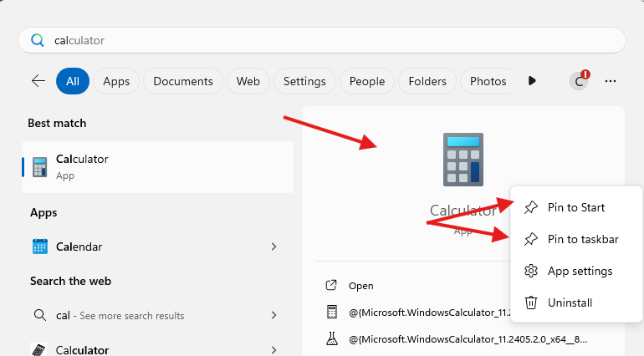Viewport: 644px width, 356px height.
Task: Open the Calculator best match result
Action: coord(158,167)
